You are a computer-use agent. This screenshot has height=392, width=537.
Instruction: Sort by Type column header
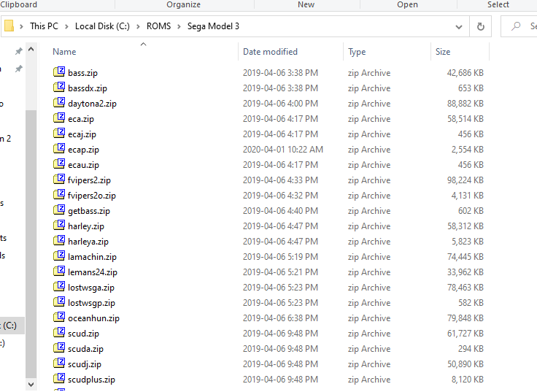[357, 52]
